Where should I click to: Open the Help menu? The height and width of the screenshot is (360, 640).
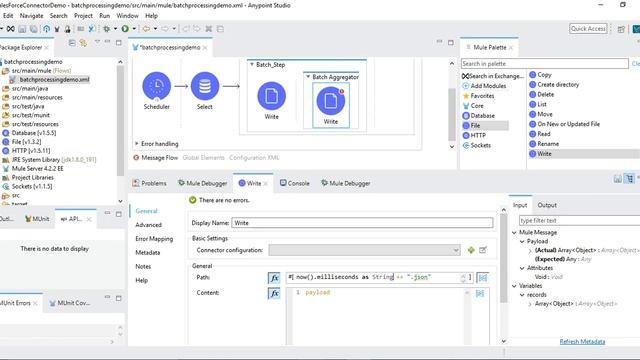151,16
